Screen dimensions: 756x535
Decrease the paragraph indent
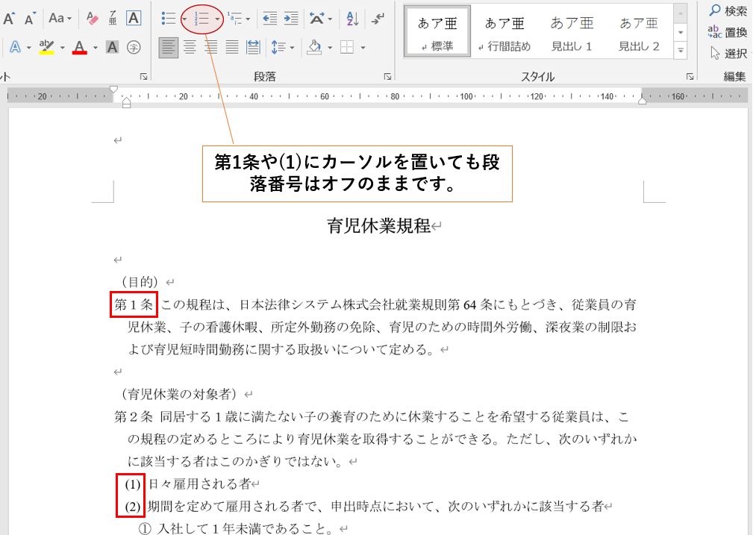click(x=269, y=18)
